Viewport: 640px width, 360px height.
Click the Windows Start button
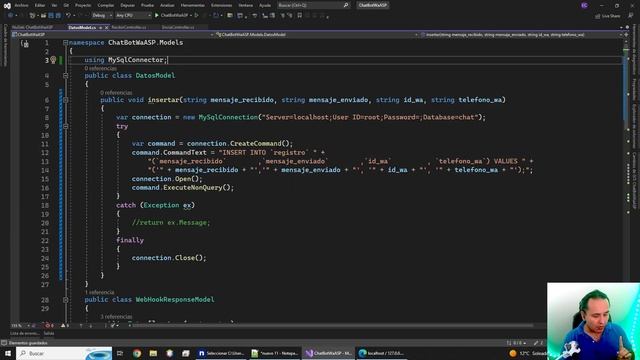click(x=8, y=353)
